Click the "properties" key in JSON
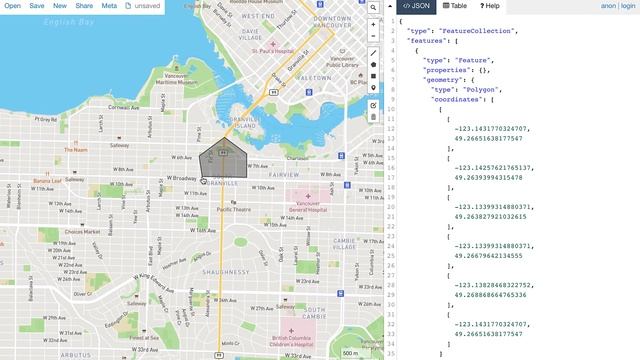Screen dimensions: 640x360 coord(447,70)
